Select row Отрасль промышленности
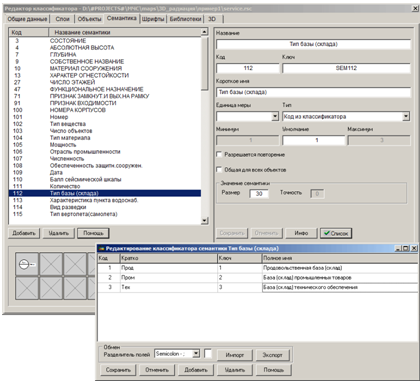The image size is (420, 381). [x=105, y=152]
